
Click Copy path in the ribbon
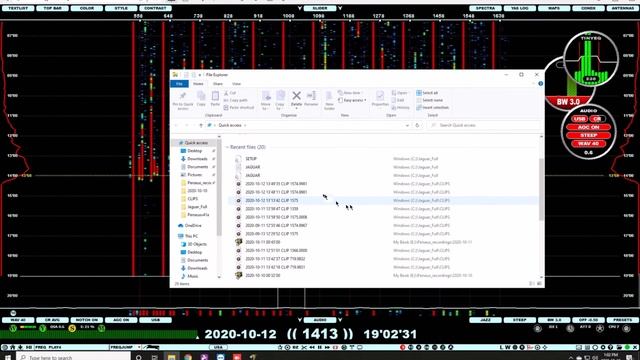click(x=236, y=100)
